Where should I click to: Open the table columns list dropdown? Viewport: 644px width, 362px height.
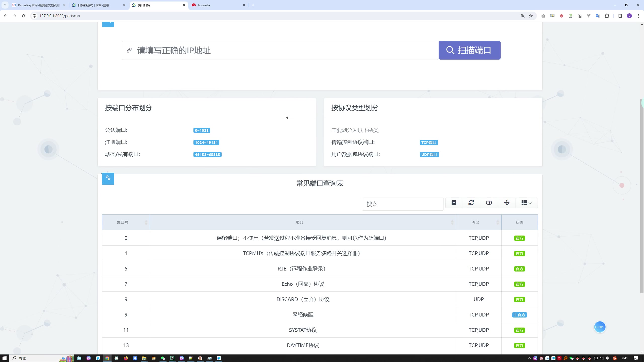coord(527,203)
